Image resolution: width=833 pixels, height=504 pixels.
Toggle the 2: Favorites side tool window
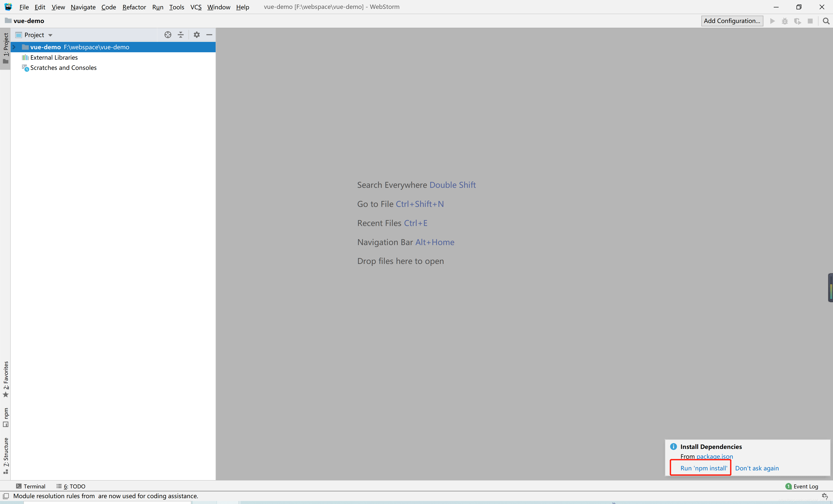[5, 379]
